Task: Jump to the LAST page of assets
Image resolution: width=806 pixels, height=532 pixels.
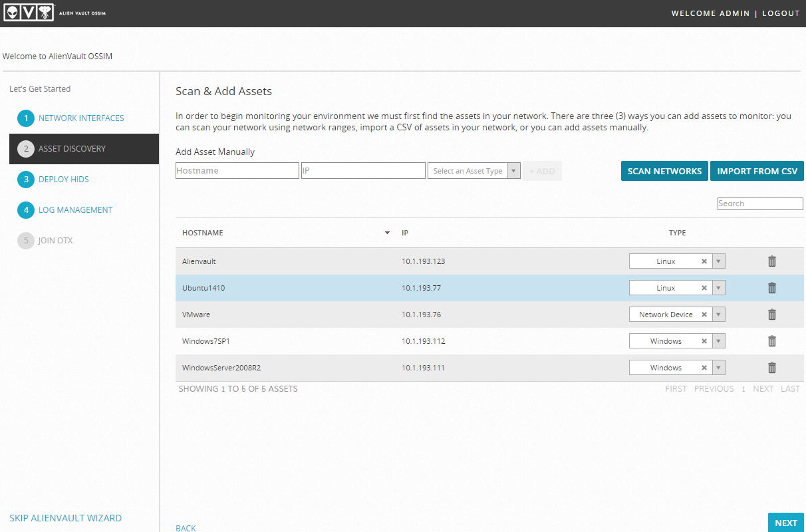Action: click(790, 389)
